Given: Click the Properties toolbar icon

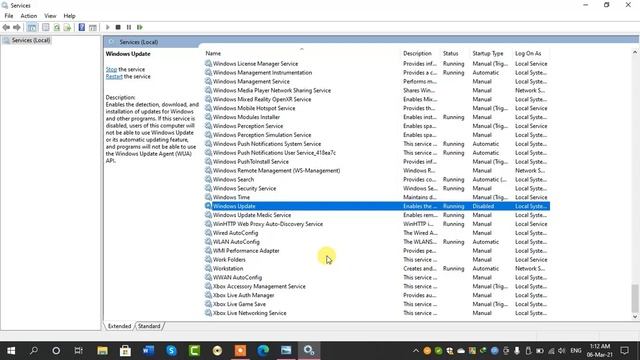Looking at the screenshot, I should click(x=46, y=27).
